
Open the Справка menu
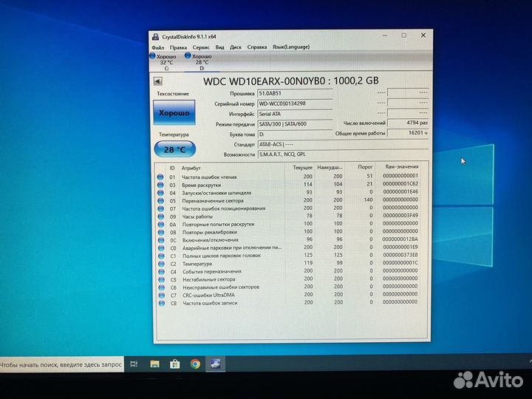257,47
